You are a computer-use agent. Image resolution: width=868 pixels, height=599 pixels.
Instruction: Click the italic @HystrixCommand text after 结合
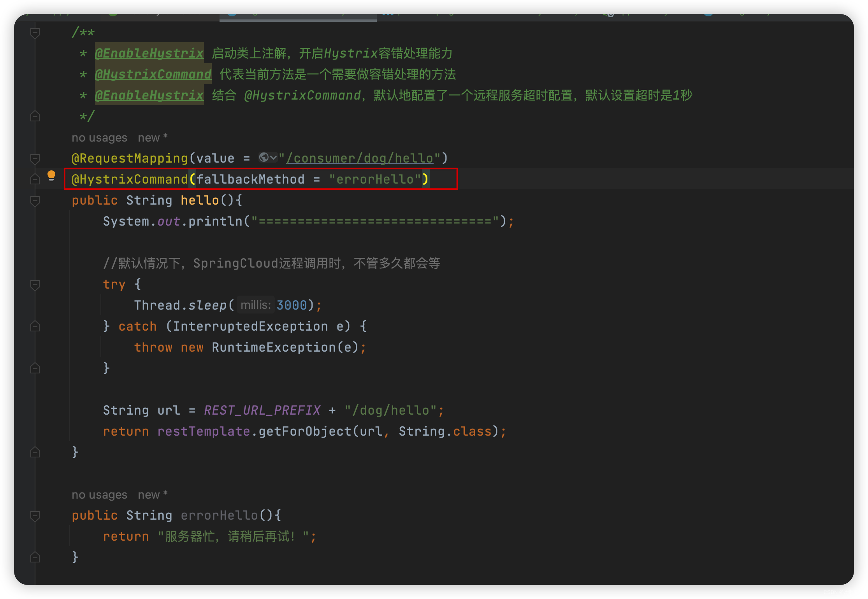302,95
